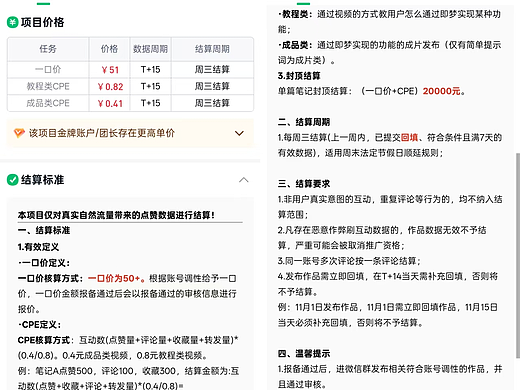The width and height of the screenshot is (520, 390).
Task: Click the 一口价 task cell
Action: (48, 69)
